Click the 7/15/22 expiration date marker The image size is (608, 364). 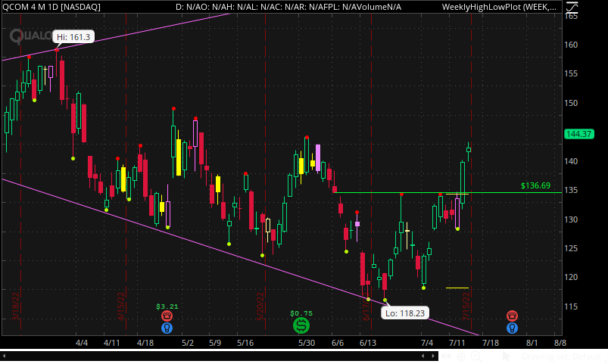[466, 306]
